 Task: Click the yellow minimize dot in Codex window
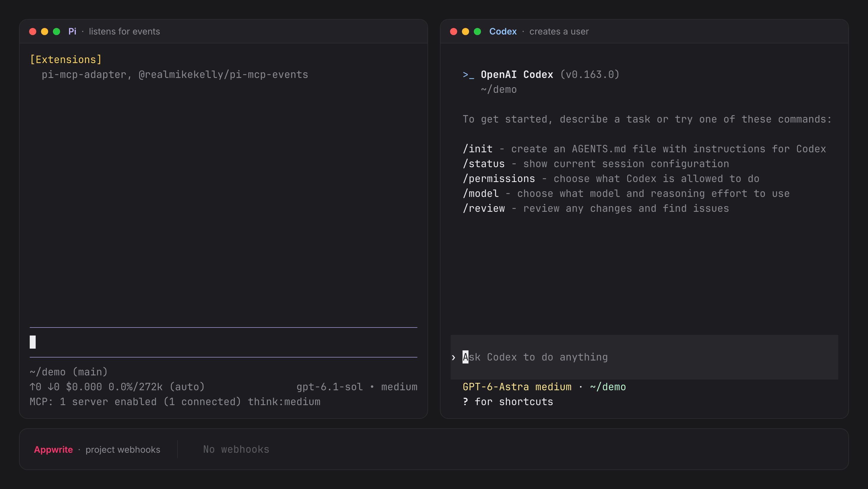tap(465, 31)
